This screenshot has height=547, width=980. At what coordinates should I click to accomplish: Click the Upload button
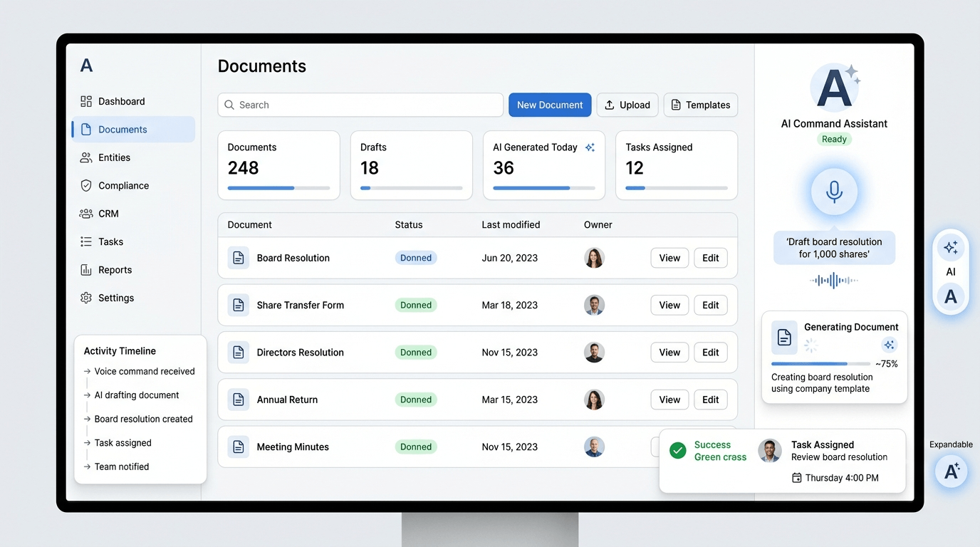click(627, 105)
